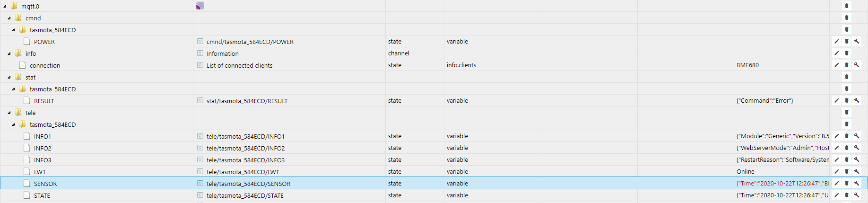Open wrench settings for the connection state
Viewport: 868px width, 203px height.
[857, 65]
